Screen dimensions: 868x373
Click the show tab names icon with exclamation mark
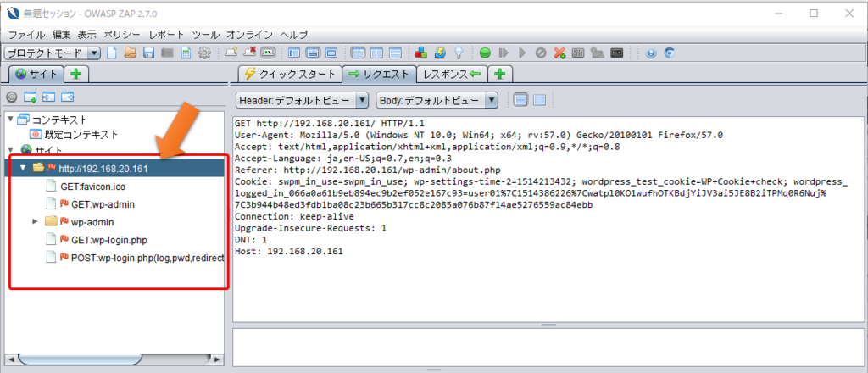[231, 53]
